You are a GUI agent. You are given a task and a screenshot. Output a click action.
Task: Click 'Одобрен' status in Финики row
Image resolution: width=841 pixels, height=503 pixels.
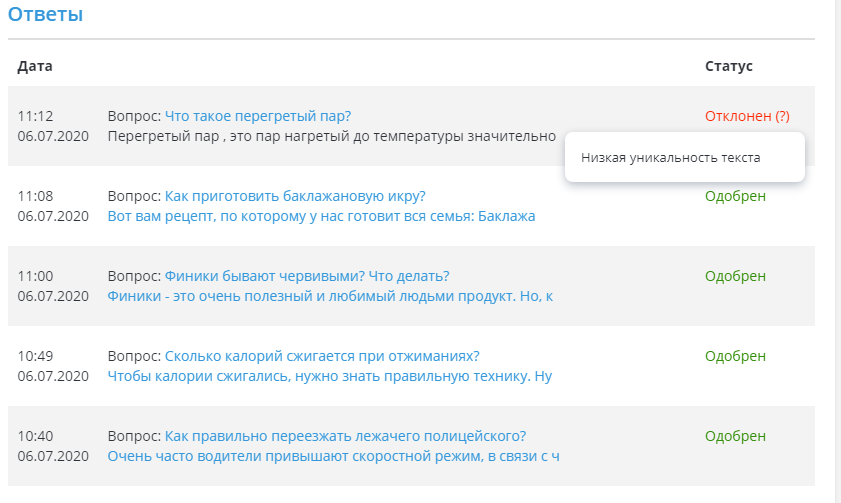point(735,276)
